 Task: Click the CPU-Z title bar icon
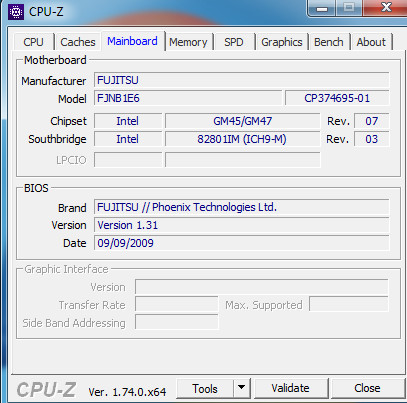[x=16, y=12]
